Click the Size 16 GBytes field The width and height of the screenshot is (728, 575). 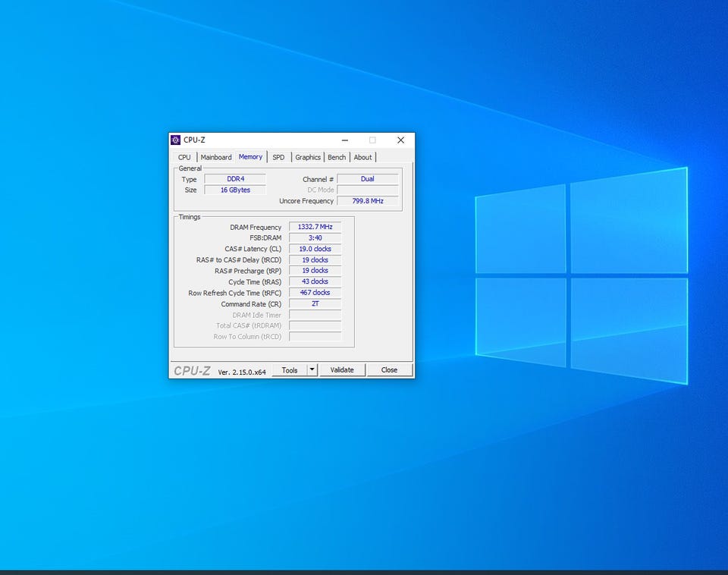pos(235,190)
